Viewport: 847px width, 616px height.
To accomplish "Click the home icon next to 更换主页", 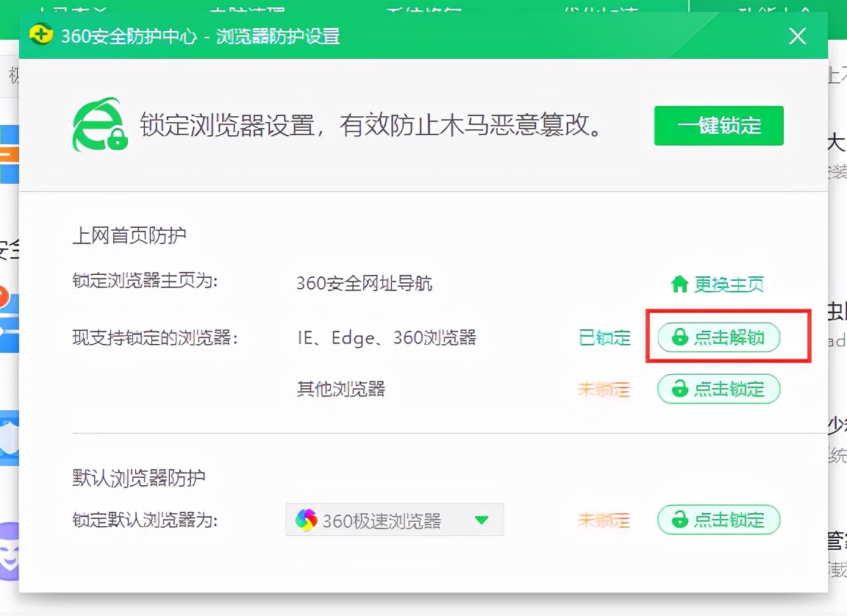I will (680, 283).
